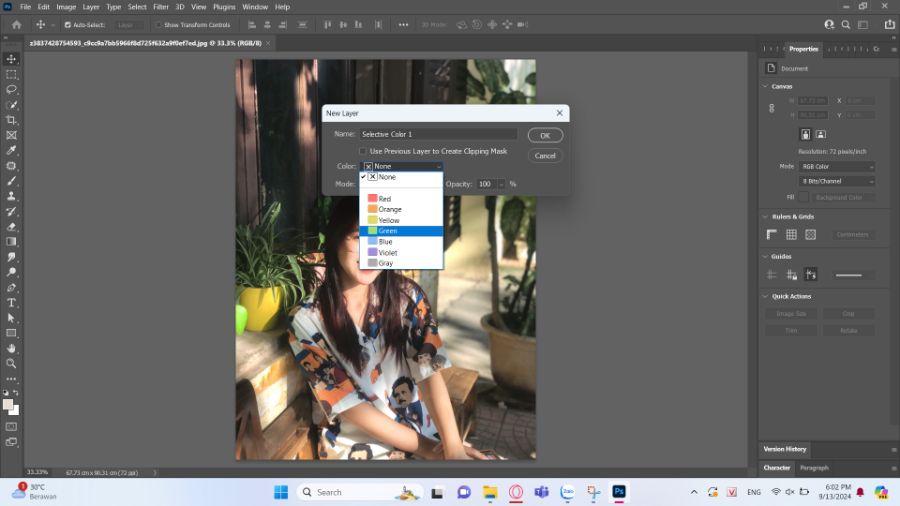
Task: Collapse the Quick Actions section
Action: [765, 297]
